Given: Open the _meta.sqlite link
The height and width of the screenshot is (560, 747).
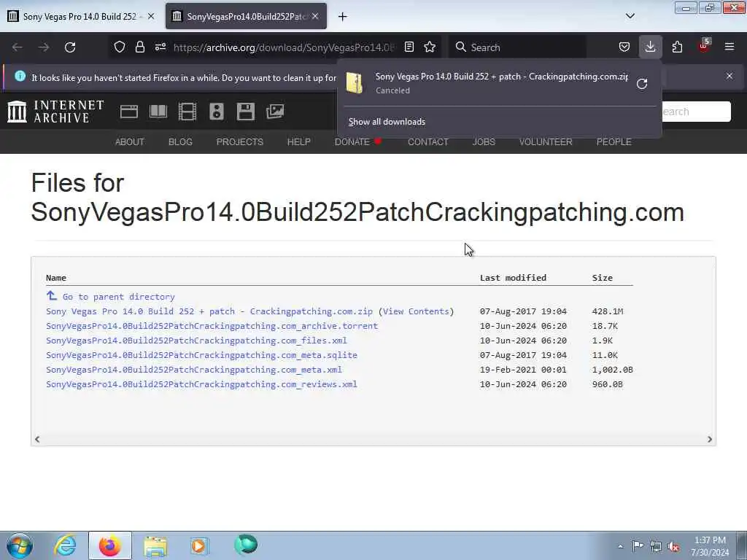Looking at the screenshot, I should pyautogui.click(x=201, y=355).
